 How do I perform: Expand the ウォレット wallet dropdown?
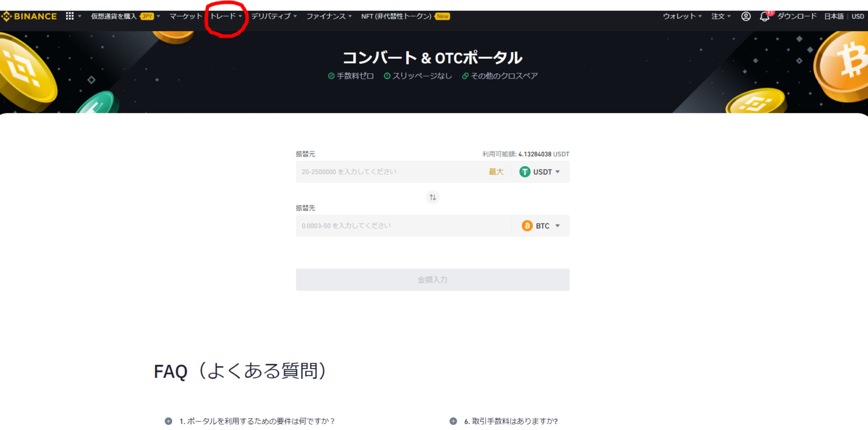point(682,16)
